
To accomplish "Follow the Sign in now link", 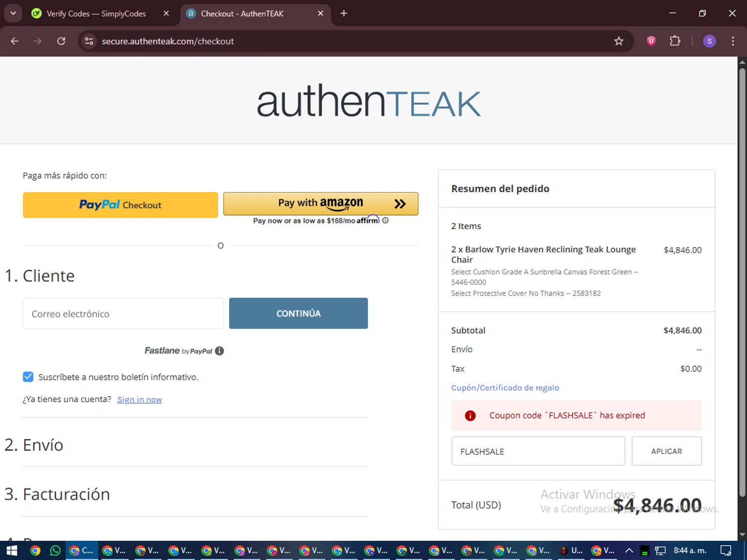I will pyautogui.click(x=139, y=399).
